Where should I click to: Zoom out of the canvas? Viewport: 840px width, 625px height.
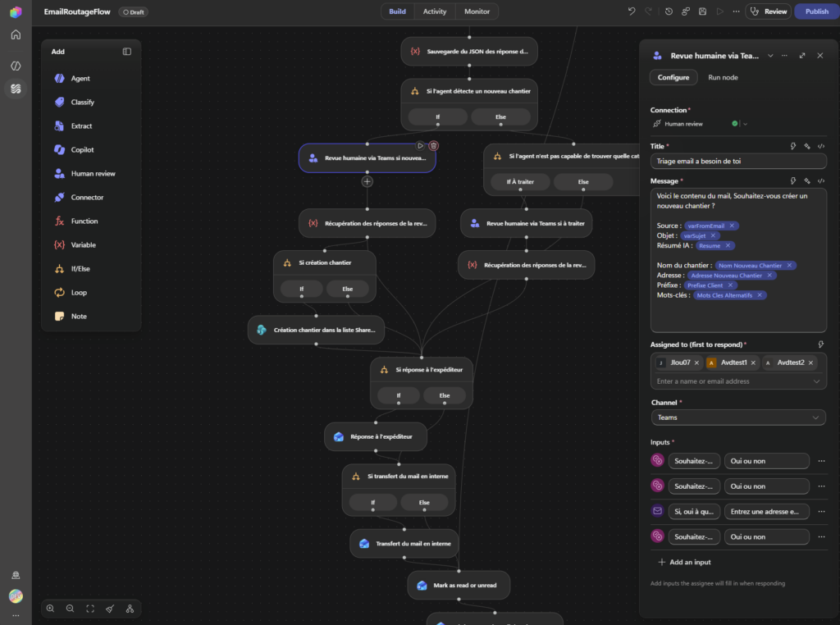tap(71, 609)
